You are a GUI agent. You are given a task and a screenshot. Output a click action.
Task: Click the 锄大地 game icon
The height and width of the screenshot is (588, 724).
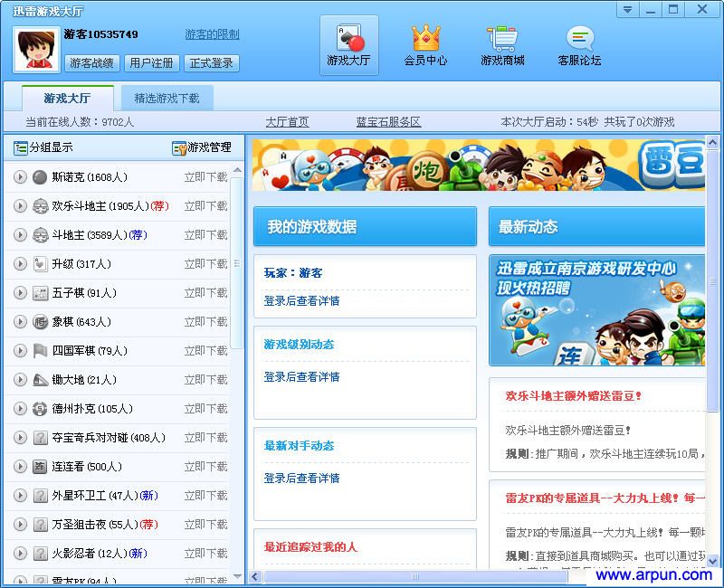click(x=40, y=380)
